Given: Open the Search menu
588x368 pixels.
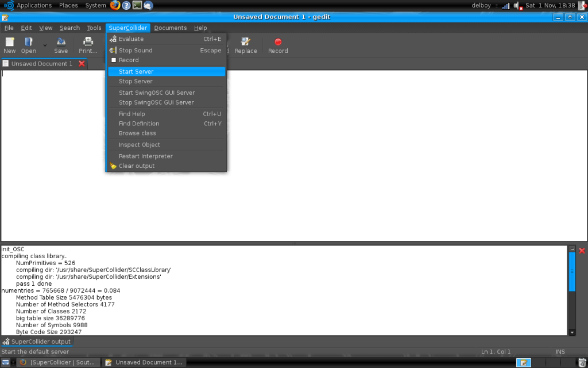Looking at the screenshot, I should tap(69, 28).
